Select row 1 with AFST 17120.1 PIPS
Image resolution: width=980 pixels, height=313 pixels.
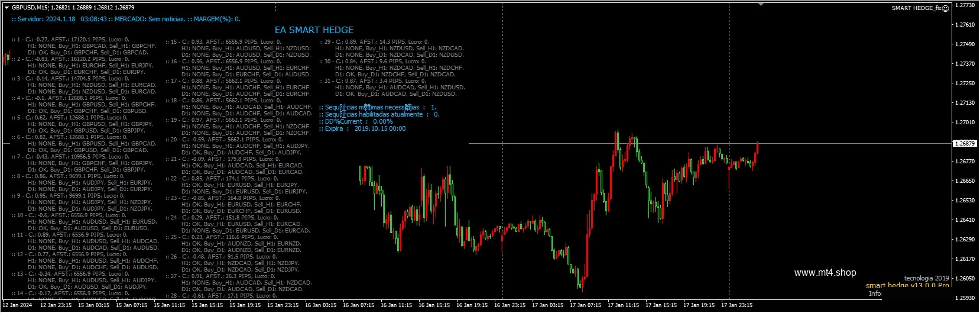(x=70, y=40)
